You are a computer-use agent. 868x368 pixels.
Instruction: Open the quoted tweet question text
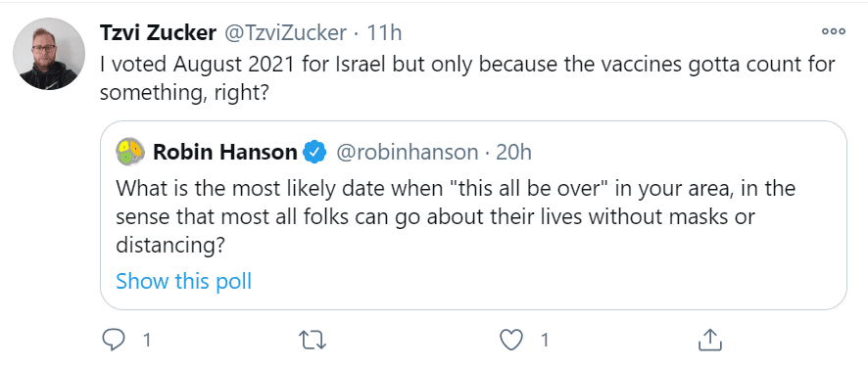pos(455,217)
